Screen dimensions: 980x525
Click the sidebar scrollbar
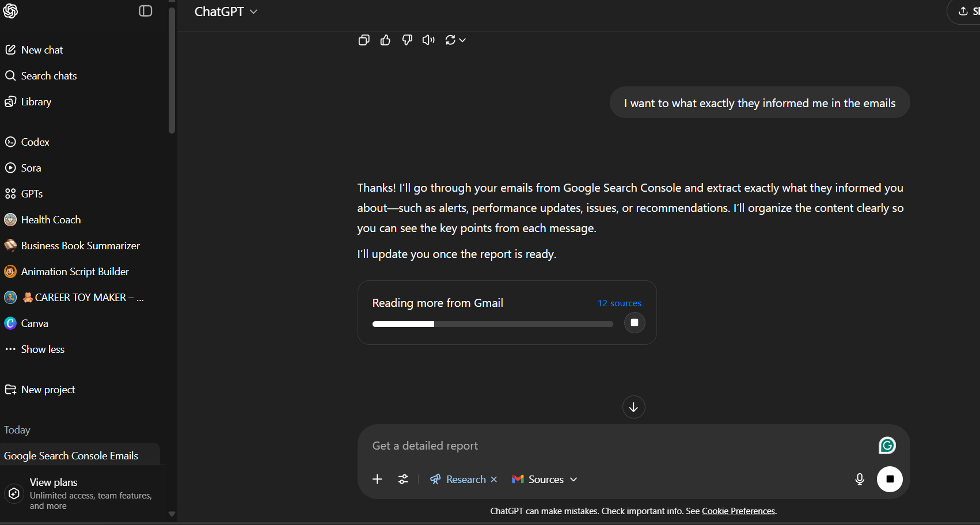[172, 70]
